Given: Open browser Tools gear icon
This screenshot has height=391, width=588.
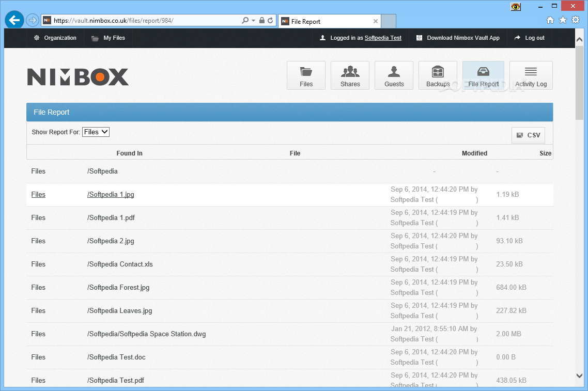Looking at the screenshot, I should tap(576, 20).
